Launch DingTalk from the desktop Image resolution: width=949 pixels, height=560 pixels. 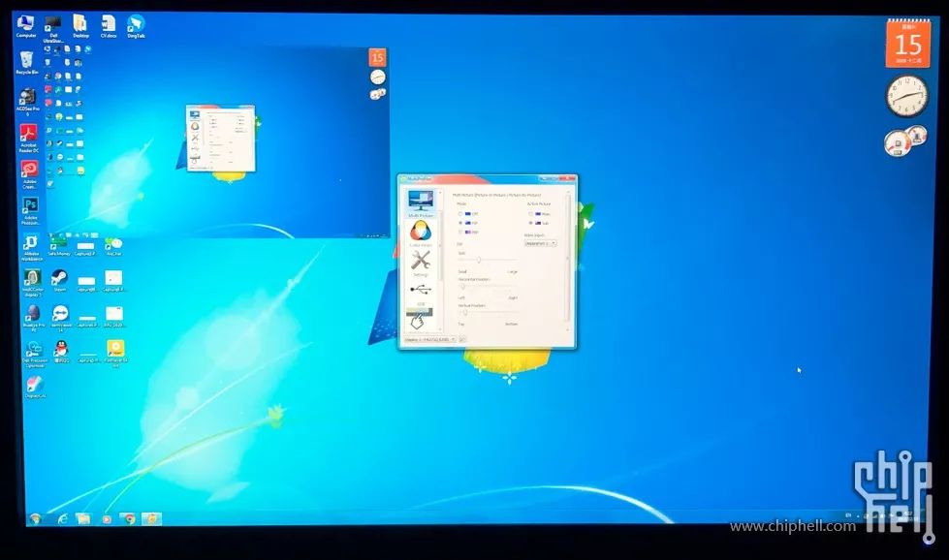[x=136, y=27]
